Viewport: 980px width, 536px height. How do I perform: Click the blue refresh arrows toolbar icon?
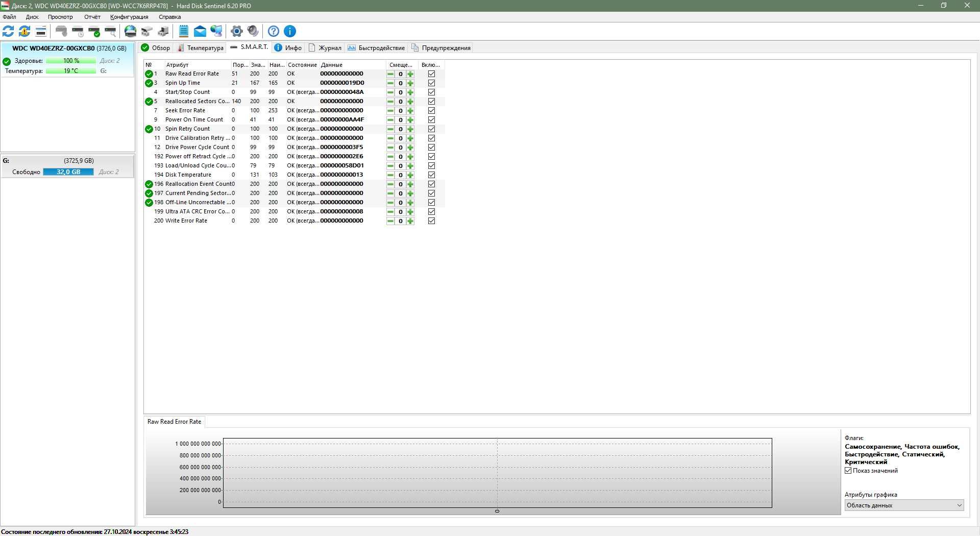(8, 31)
